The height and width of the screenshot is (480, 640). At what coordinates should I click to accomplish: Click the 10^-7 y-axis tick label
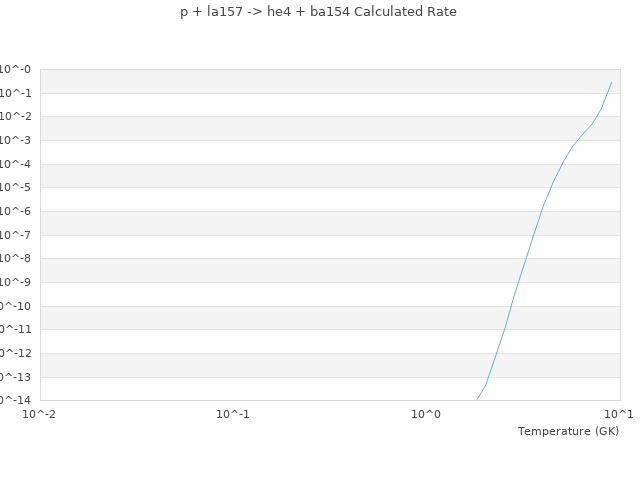15,235
